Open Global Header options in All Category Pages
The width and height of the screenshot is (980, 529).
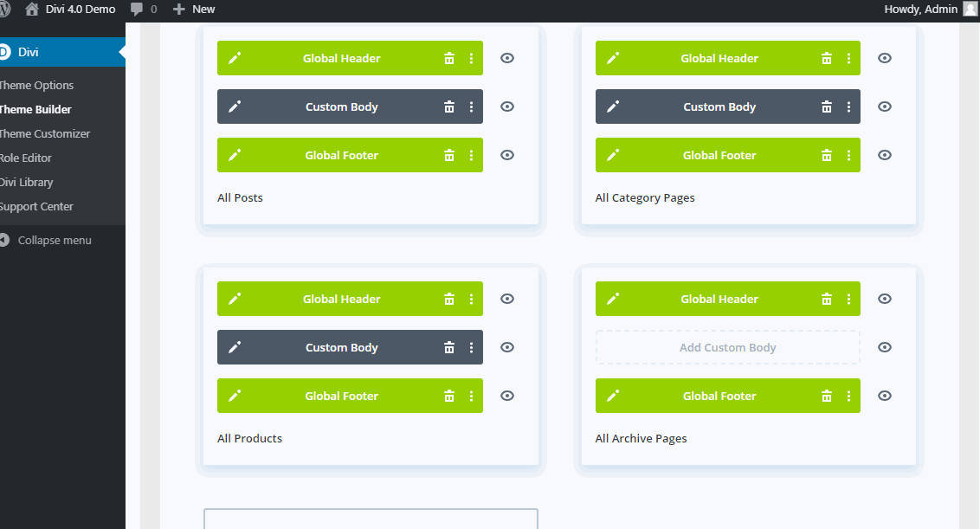[x=848, y=58]
